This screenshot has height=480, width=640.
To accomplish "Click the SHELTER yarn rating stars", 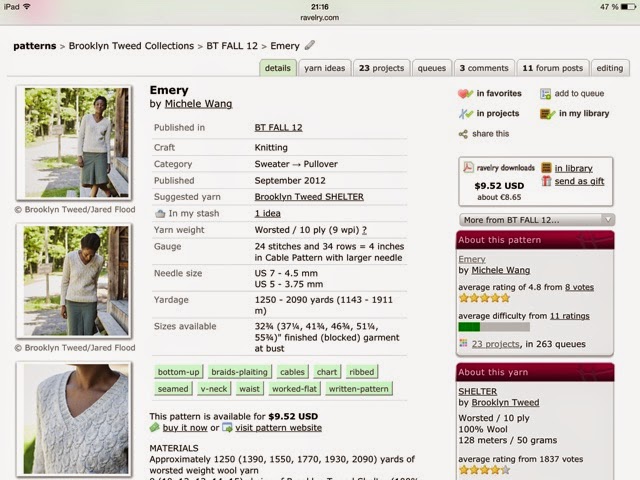I will click(x=484, y=470).
